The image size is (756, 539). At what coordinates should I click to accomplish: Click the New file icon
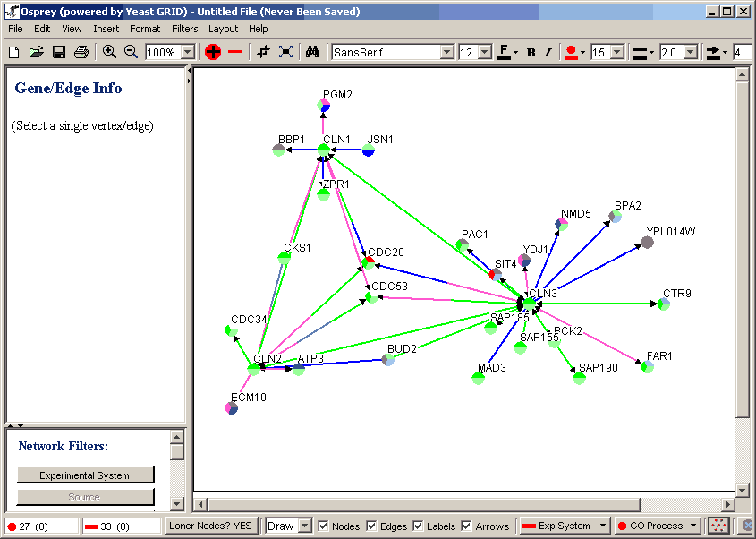(x=13, y=52)
